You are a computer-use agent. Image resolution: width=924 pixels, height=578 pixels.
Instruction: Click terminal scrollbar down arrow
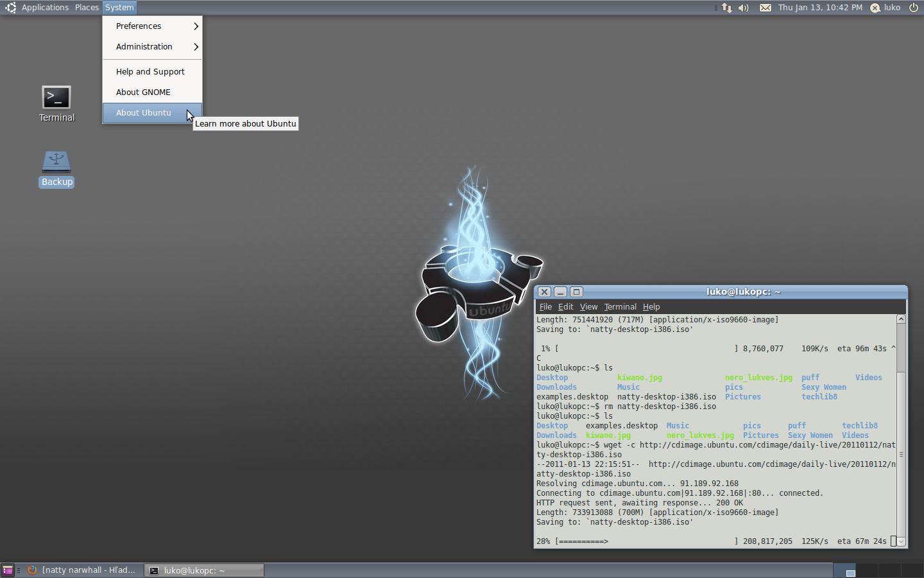[x=901, y=542]
